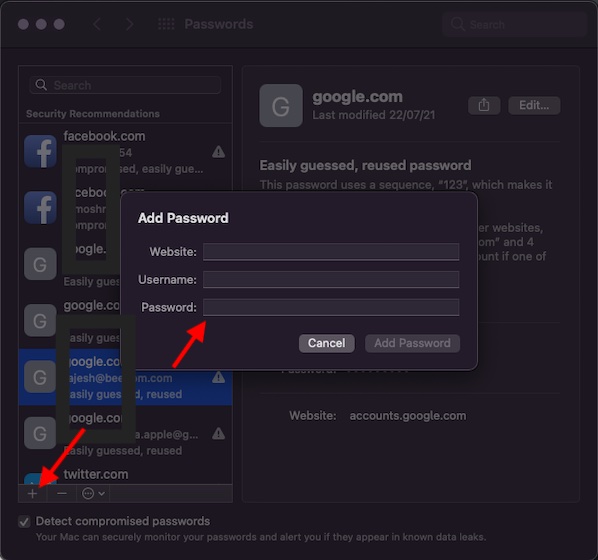Viewport: 598px width, 560px height.
Task: Select the second Facebook entry icon
Action: (x=40, y=208)
